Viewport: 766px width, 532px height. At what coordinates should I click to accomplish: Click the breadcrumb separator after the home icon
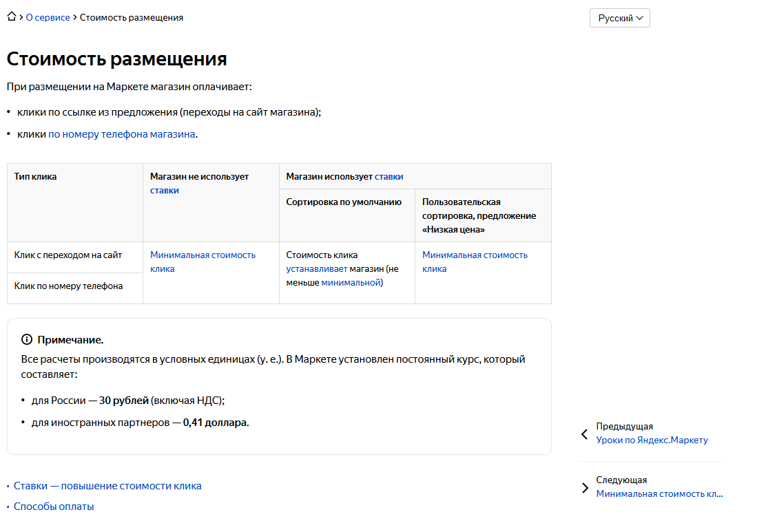click(x=21, y=17)
